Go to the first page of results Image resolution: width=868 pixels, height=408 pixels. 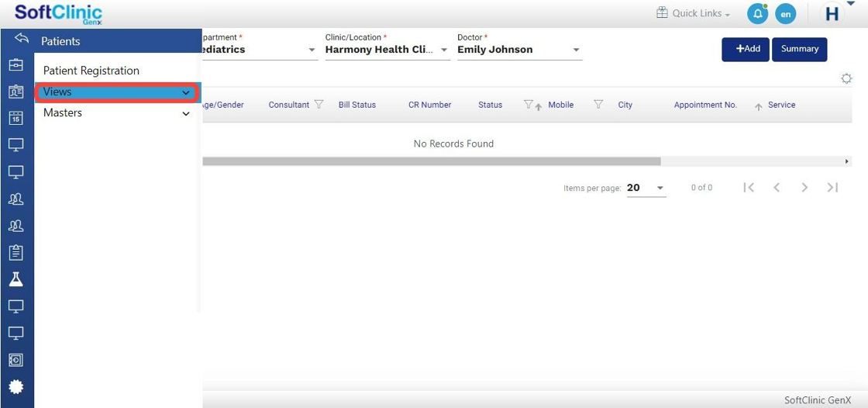tap(749, 188)
